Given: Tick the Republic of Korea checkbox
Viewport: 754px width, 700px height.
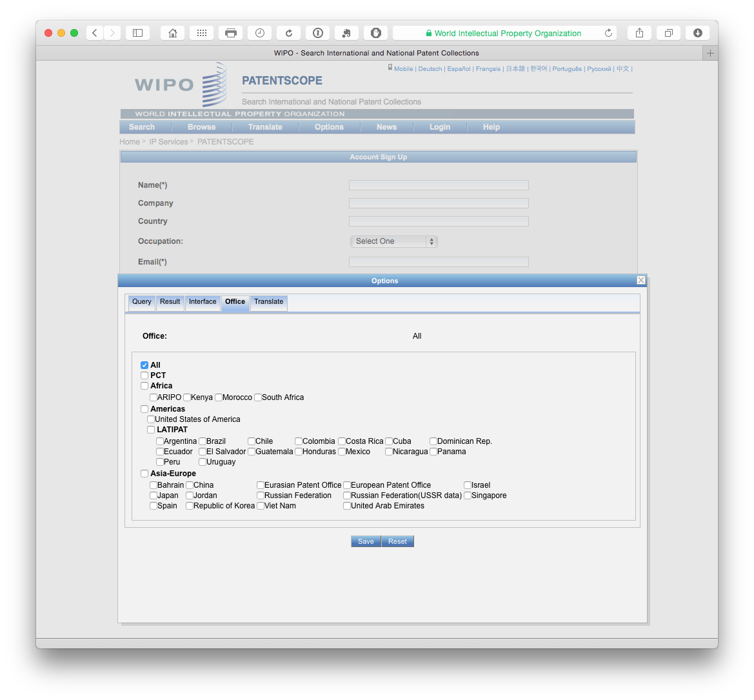Looking at the screenshot, I should click(x=190, y=506).
